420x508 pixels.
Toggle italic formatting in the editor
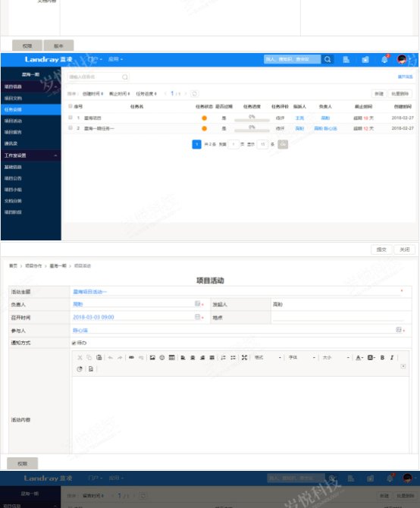pyautogui.click(x=392, y=357)
